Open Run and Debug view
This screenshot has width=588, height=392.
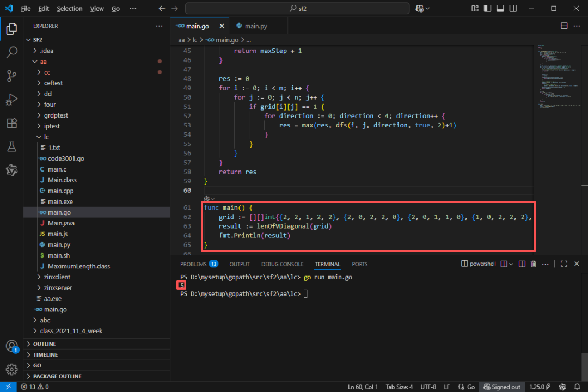11,100
